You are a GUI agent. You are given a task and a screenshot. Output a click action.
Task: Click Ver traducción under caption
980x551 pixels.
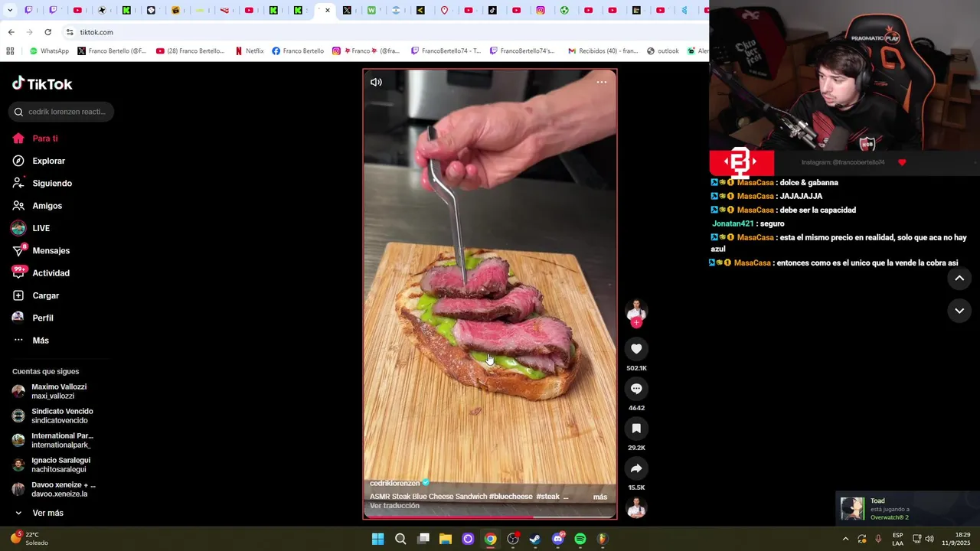point(394,506)
